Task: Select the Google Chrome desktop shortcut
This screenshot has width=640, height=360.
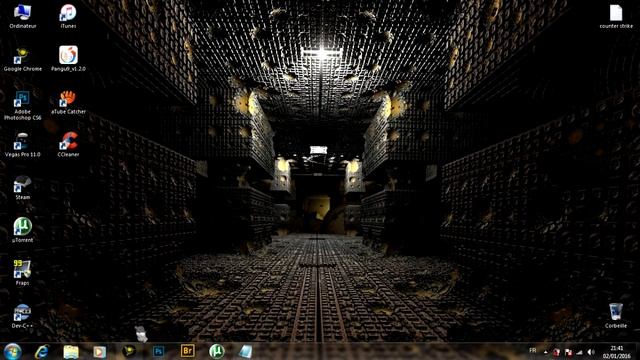Action: (x=22, y=60)
